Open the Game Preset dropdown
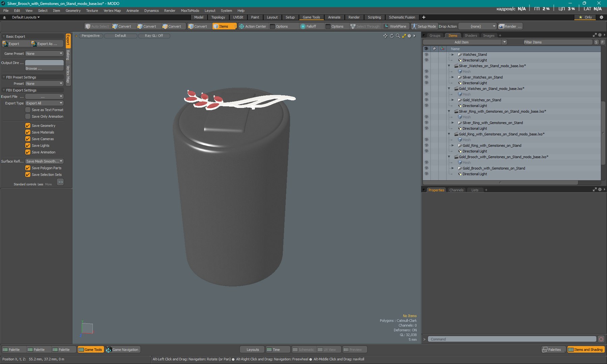 [x=44, y=54]
